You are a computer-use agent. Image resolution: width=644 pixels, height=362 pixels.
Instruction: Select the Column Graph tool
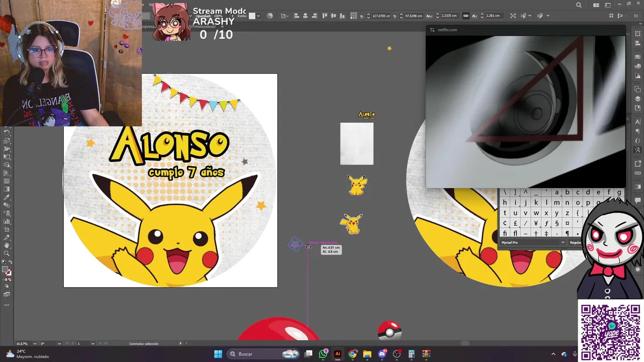(x=7, y=222)
